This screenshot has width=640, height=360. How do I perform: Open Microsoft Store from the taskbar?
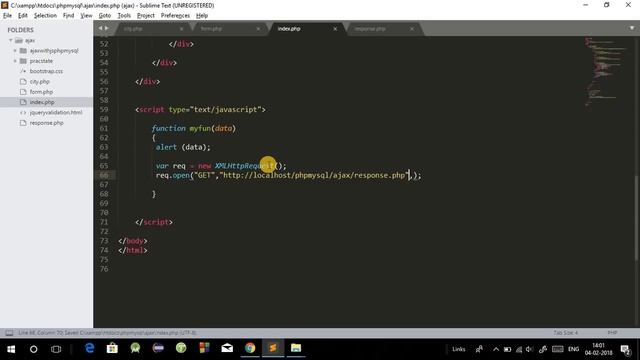tap(112, 348)
